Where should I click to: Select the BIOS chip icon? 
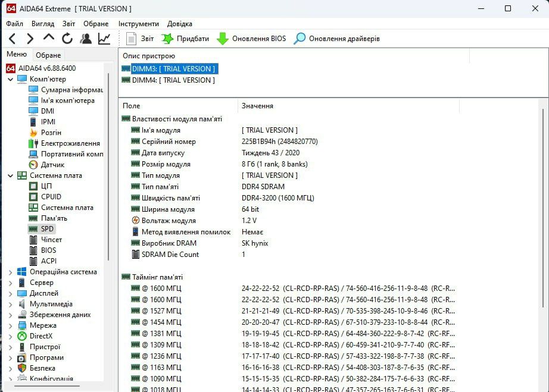click(33, 250)
